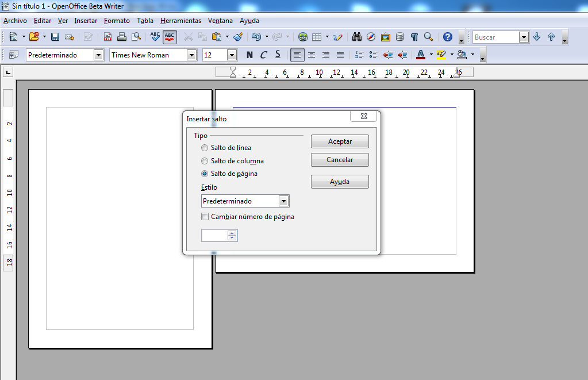
Task: Open Zoom magnifier icon
Action: click(428, 37)
